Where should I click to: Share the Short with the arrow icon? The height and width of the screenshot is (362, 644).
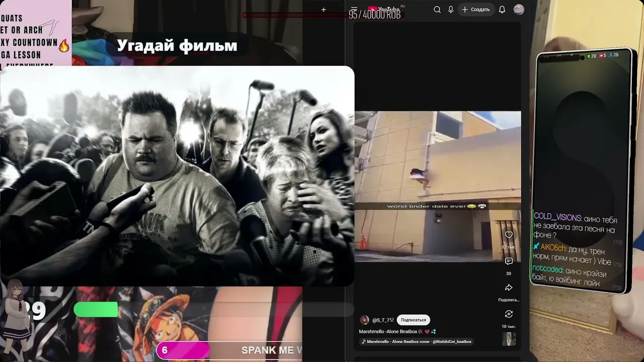(509, 288)
